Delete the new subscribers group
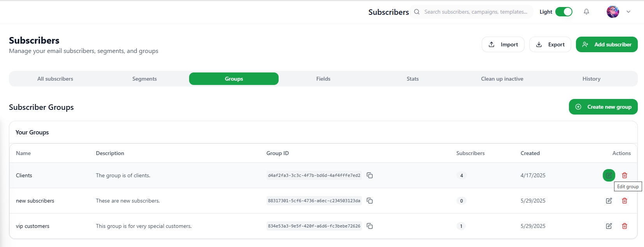 [625, 201]
